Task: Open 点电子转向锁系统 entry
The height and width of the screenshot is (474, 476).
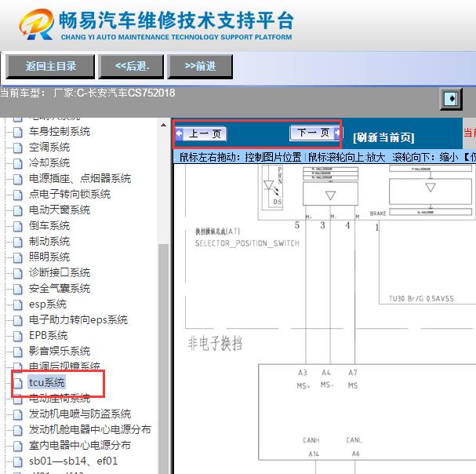Action: 70,195
